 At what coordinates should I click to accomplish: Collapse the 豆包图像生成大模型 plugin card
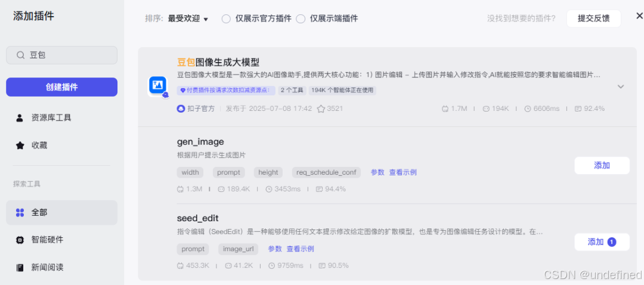[x=621, y=86]
